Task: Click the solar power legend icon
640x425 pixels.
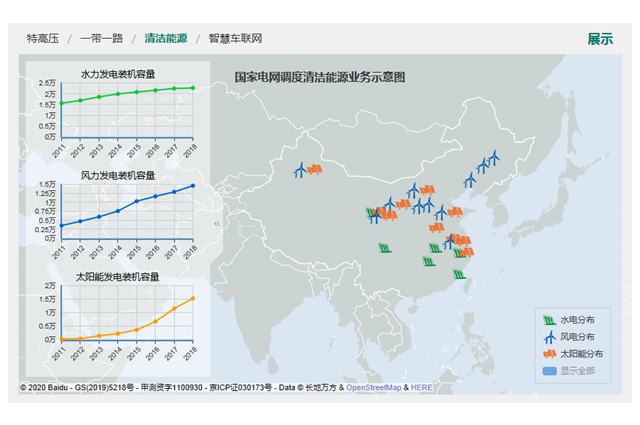Action: (x=547, y=354)
